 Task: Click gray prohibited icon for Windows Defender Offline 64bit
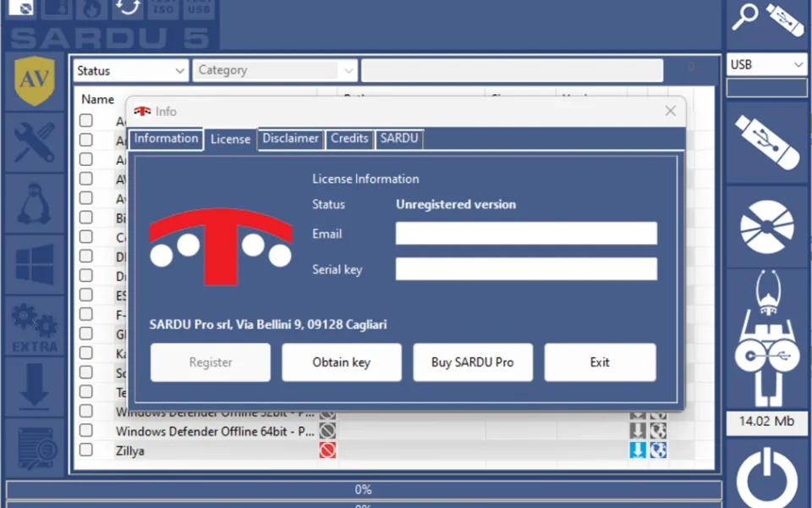click(327, 430)
